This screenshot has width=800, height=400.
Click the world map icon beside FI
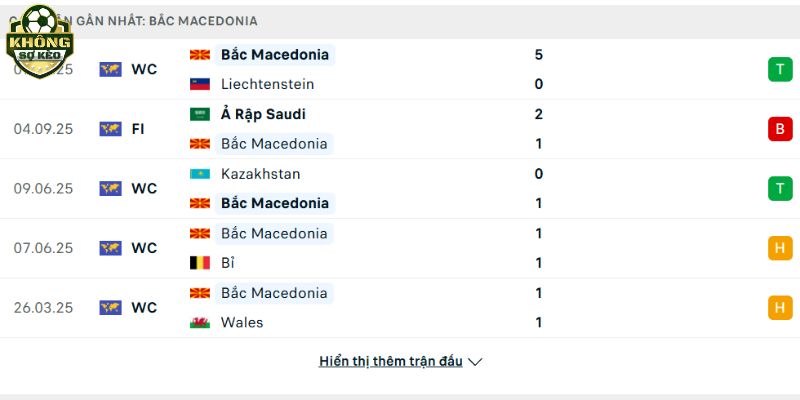110,129
